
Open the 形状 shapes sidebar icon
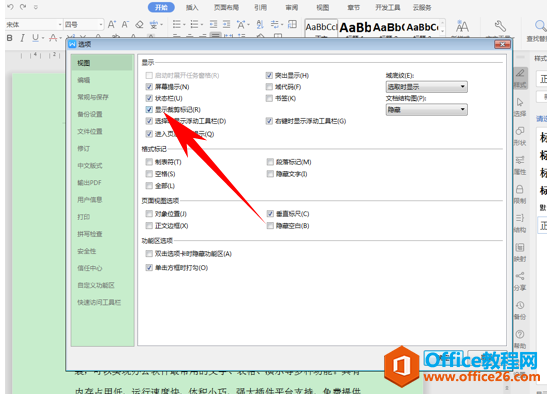(520, 131)
